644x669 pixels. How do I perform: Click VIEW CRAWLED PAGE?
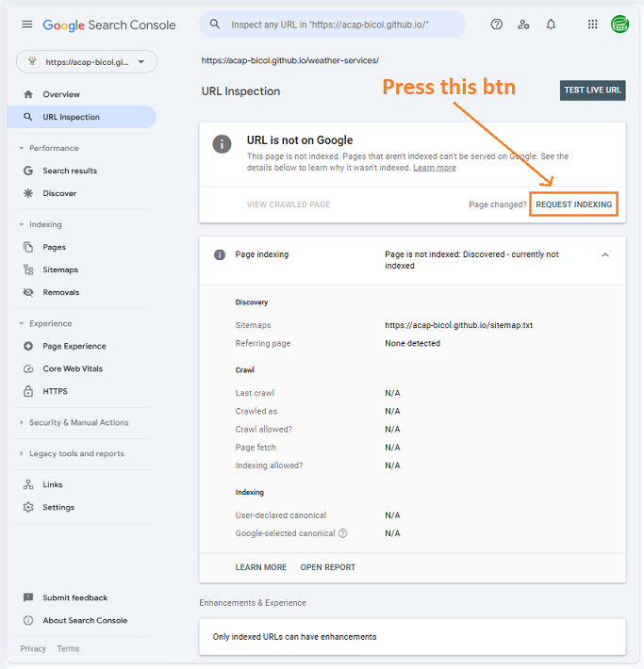[289, 204]
